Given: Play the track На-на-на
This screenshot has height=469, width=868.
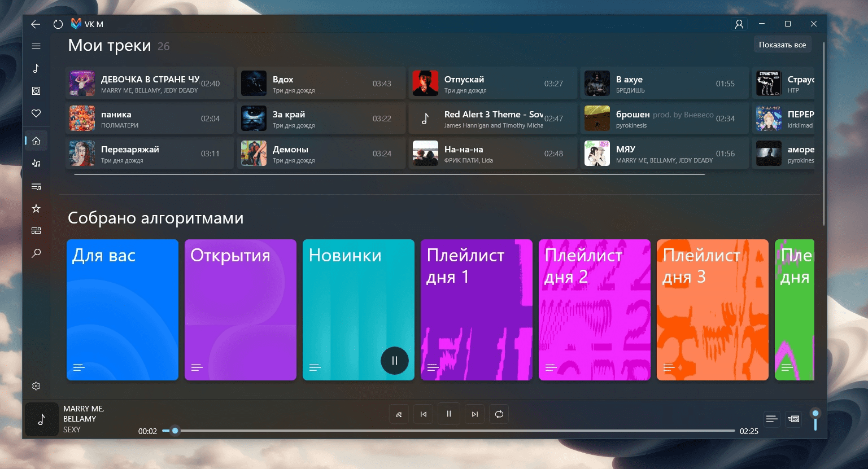Looking at the screenshot, I should click(493, 154).
